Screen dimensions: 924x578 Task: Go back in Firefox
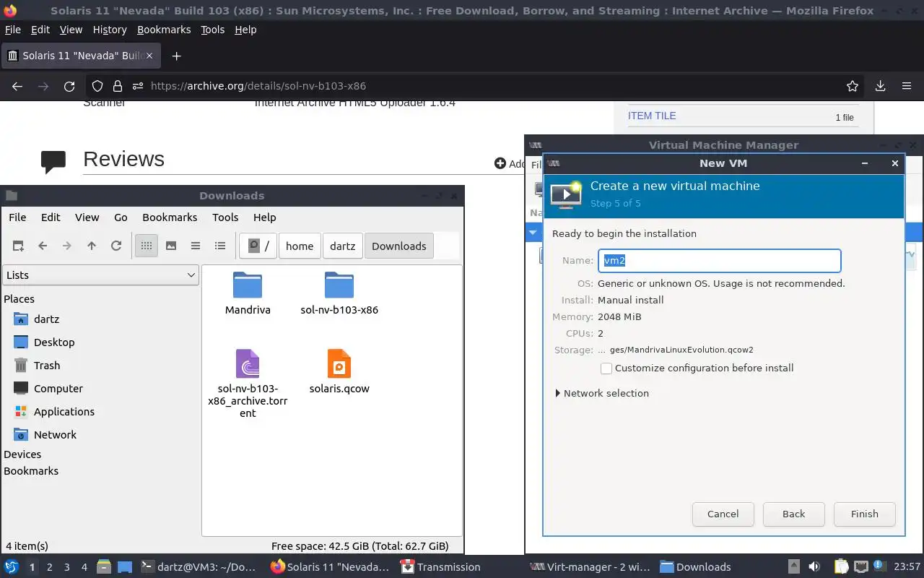click(x=17, y=86)
